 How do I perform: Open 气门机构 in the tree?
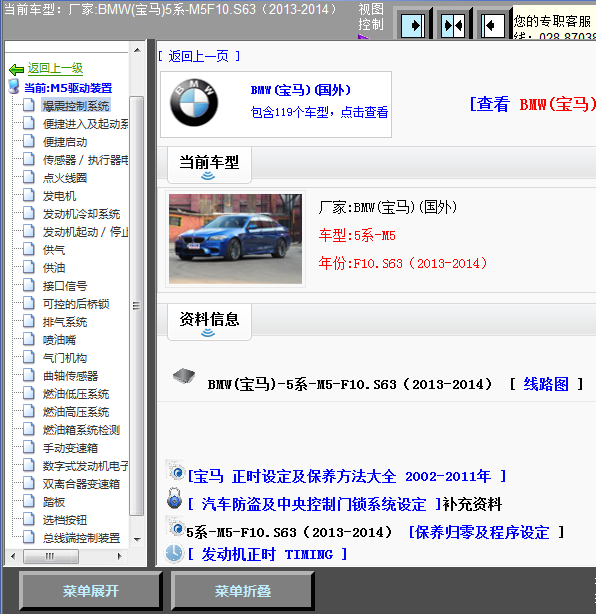65,358
